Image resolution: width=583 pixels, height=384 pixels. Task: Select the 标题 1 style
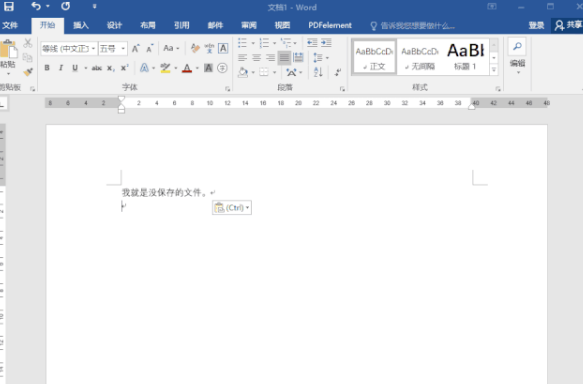466,57
